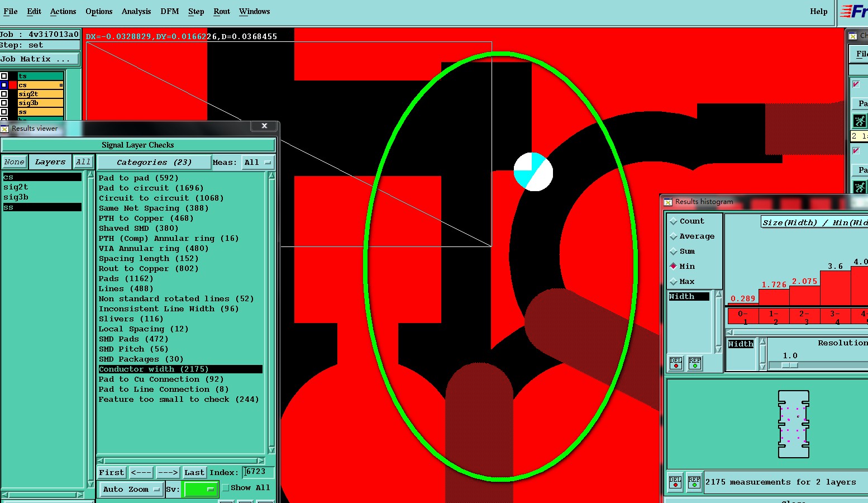Click the Layers button
Screen dimensions: 868x503
point(50,162)
